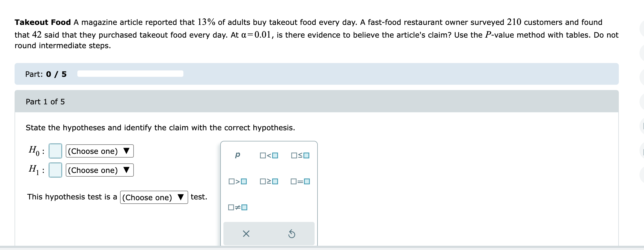Select the not-equal relation template

237,208
